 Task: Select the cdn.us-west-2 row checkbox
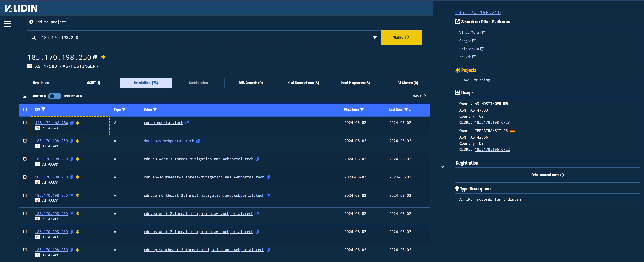coord(25,232)
